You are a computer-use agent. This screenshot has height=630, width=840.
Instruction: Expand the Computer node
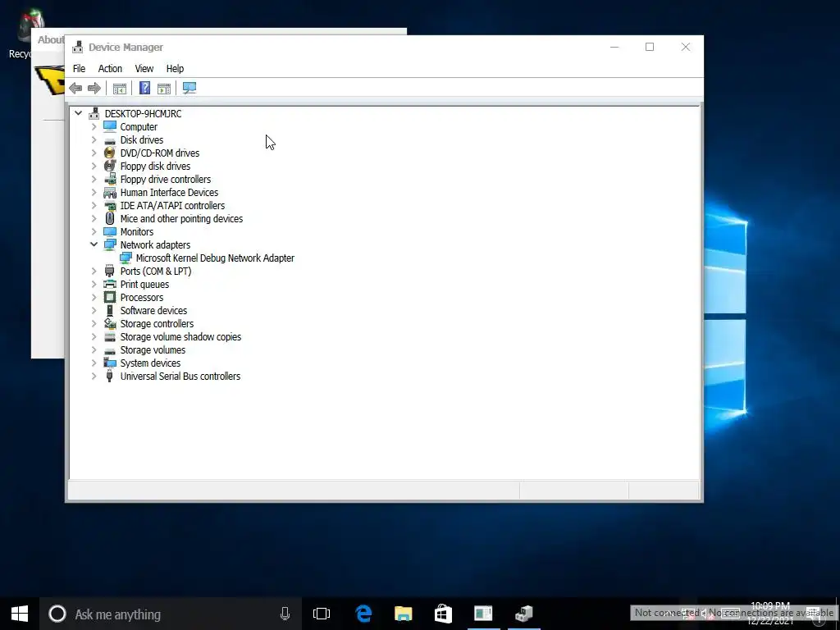click(x=94, y=126)
